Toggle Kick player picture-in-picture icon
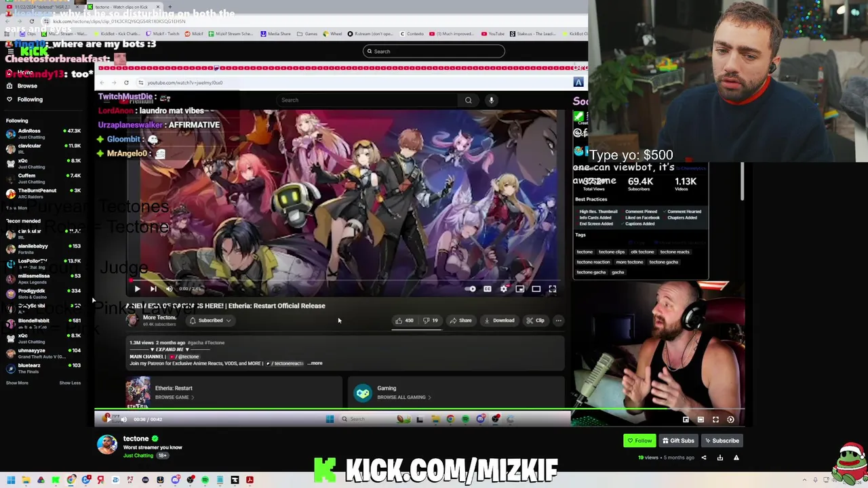The image size is (868, 488). [686, 420]
